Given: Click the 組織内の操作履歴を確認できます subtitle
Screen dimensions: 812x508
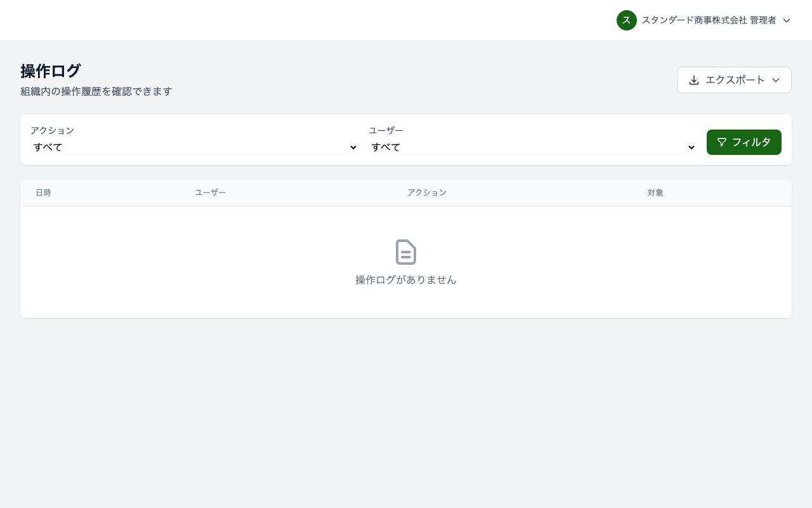Looking at the screenshot, I should tap(96, 91).
